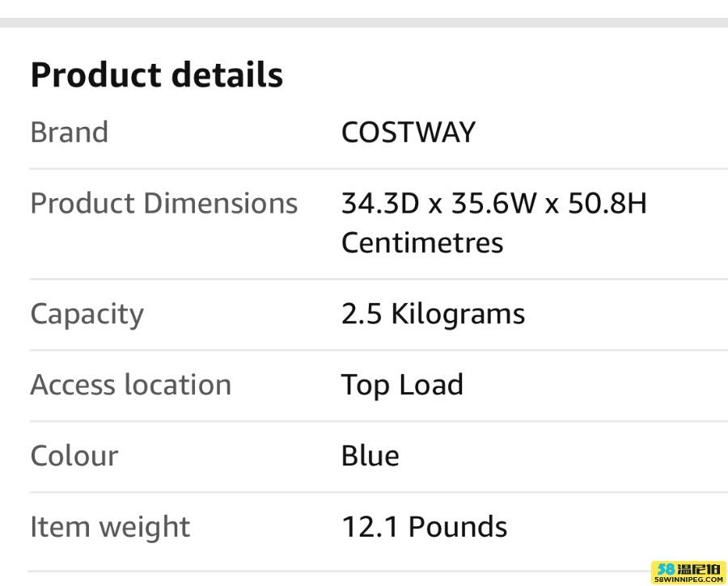Click the Product details heading
The width and height of the screenshot is (728, 586).
(x=157, y=74)
